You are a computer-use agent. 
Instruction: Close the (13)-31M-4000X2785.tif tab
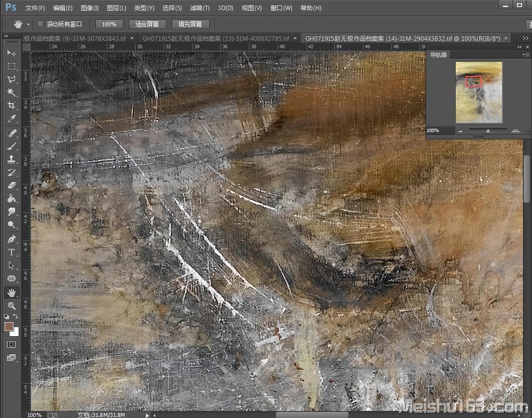(295, 38)
